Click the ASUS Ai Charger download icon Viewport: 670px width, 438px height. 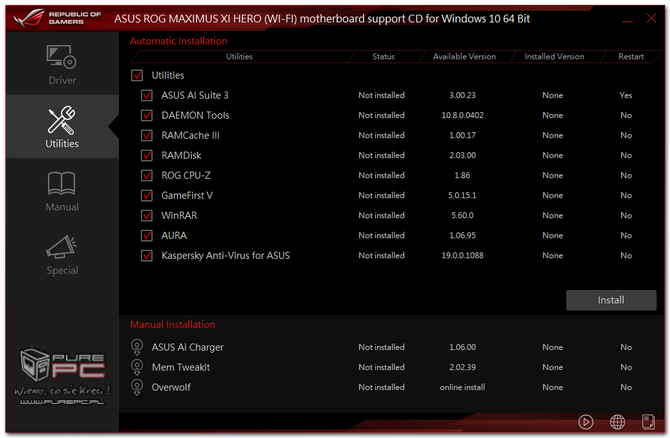tap(137, 347)
